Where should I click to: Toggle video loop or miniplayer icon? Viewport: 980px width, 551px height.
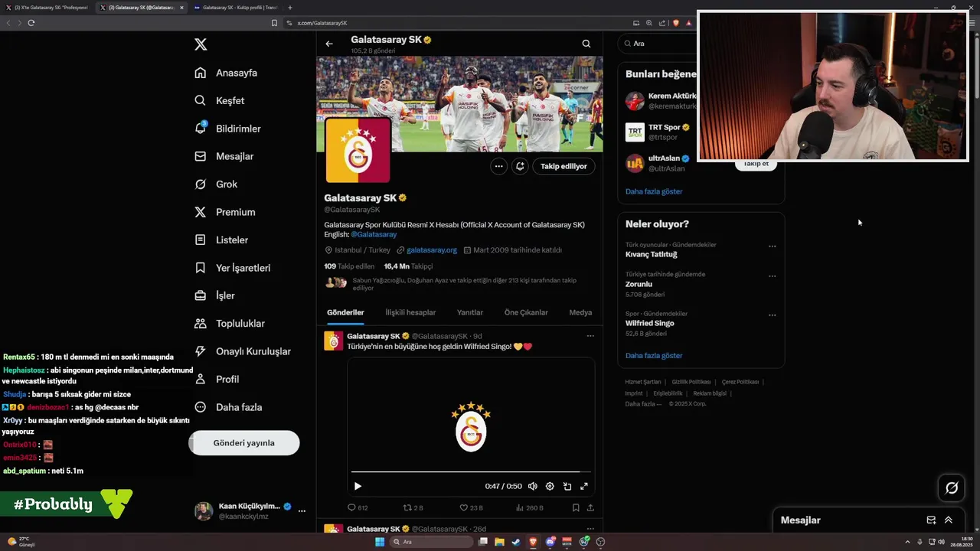[567, 486]
